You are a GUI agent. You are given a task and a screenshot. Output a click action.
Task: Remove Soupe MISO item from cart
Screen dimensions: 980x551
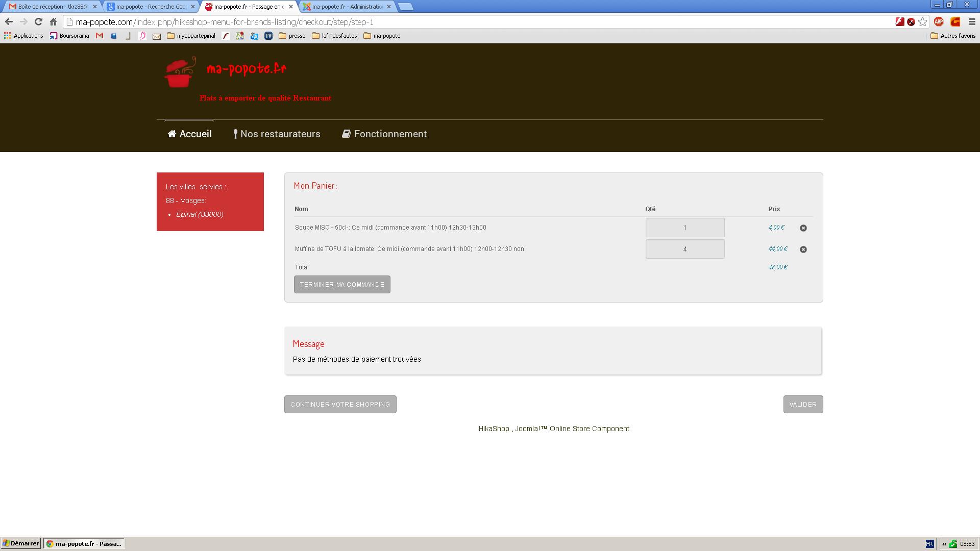(803, 228)
